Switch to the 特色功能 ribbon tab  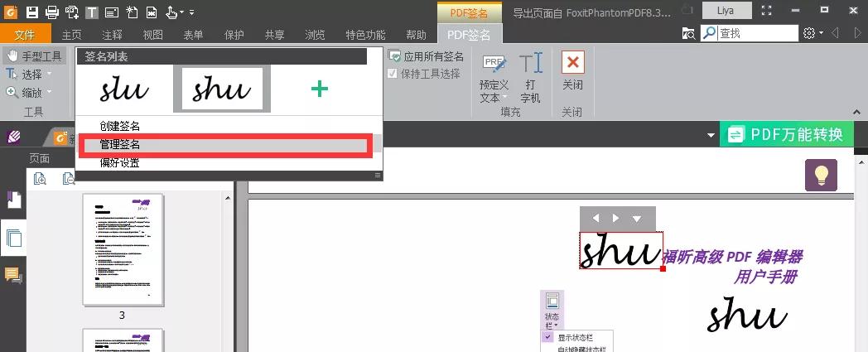[366, 35]
